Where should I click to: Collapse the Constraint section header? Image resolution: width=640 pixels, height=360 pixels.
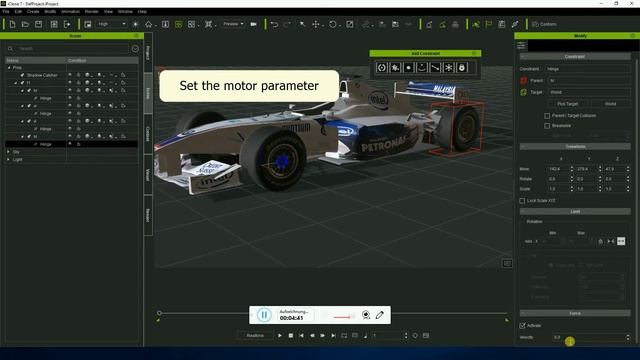click(575, 57)
